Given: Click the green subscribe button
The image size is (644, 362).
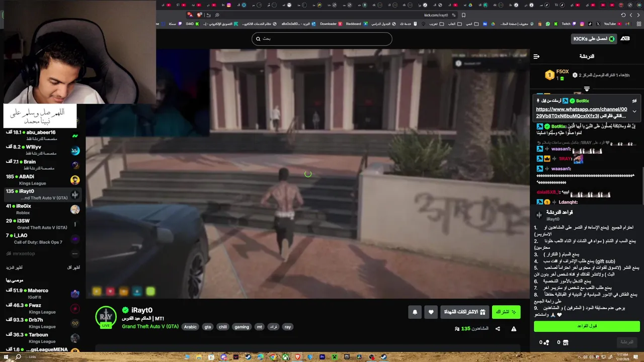Looking at the screenshot, I should (506, 312).
